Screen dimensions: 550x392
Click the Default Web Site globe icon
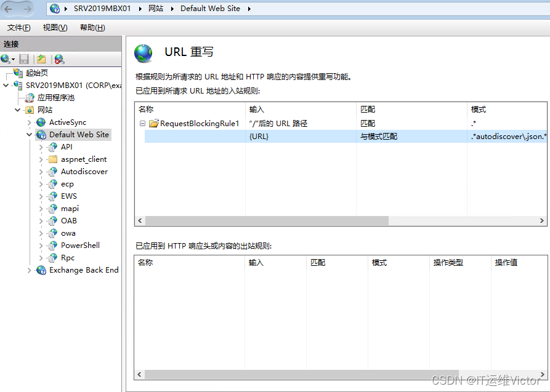click(x=41, y=135)
